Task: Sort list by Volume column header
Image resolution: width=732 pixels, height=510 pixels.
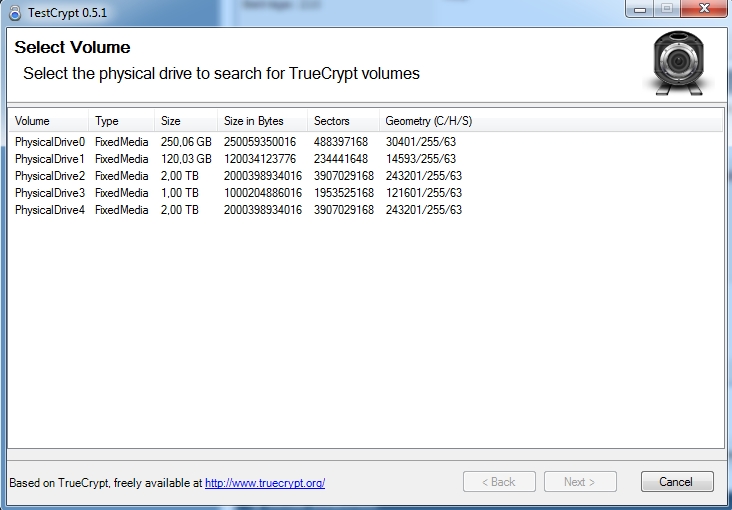Action: coord(48,121)
